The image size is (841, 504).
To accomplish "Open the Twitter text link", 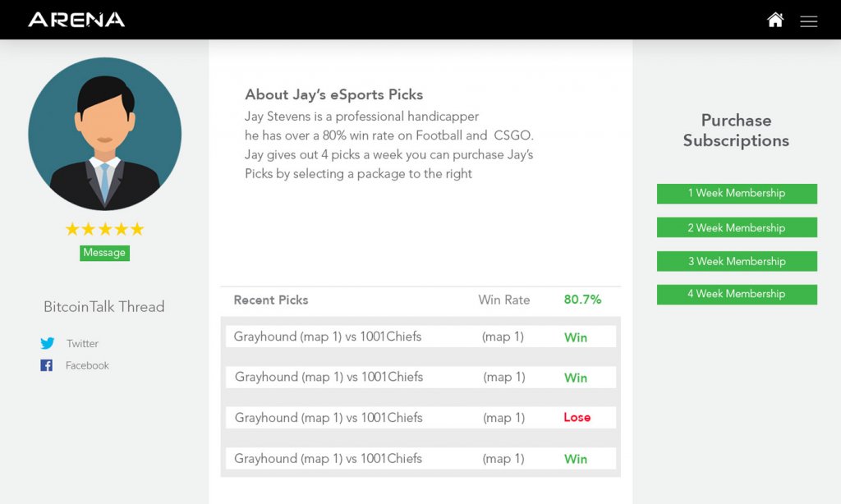I will pyautogui.click(x=82, y=344).
